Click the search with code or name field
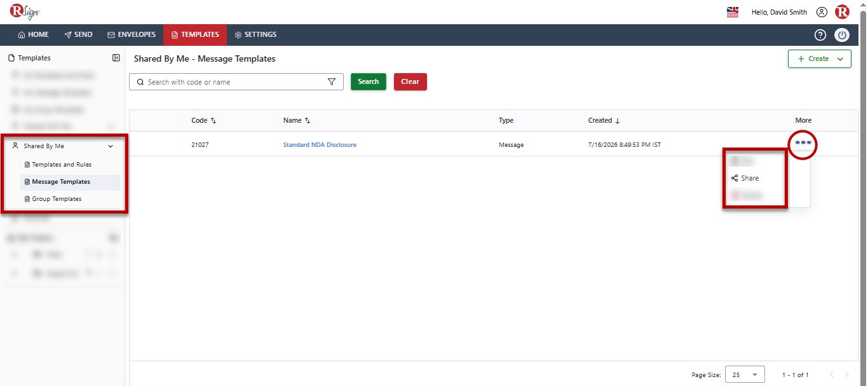 (234, 82)
